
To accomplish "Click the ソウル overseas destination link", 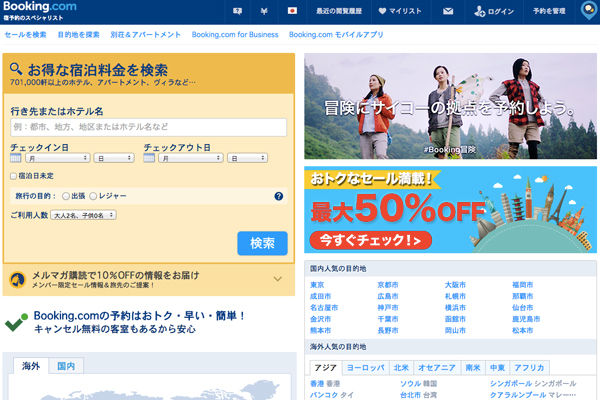I will click(411, 384).
